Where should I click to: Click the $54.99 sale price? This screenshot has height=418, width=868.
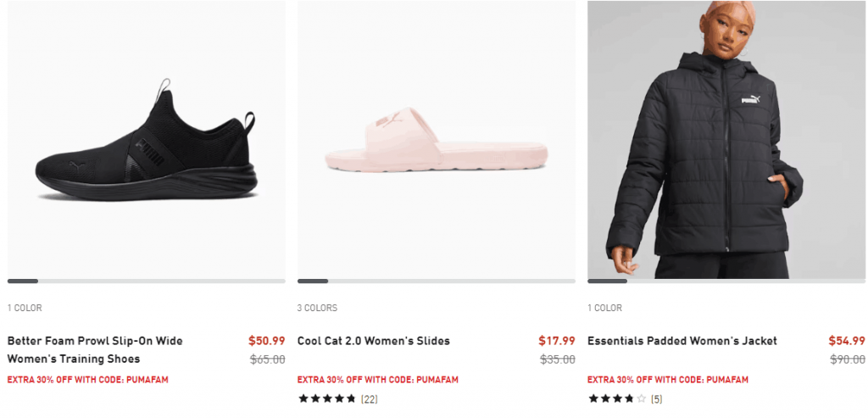click(x=847, y=341)
